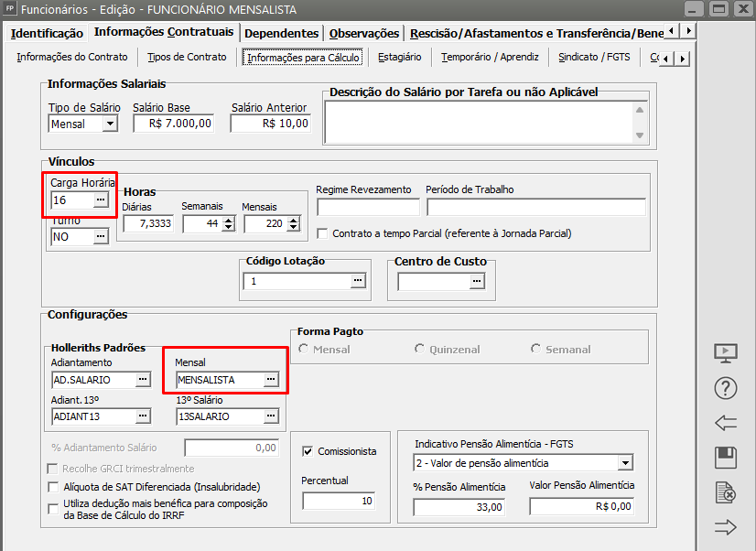Toggle the Comissionista checkbox

[308, 451]
